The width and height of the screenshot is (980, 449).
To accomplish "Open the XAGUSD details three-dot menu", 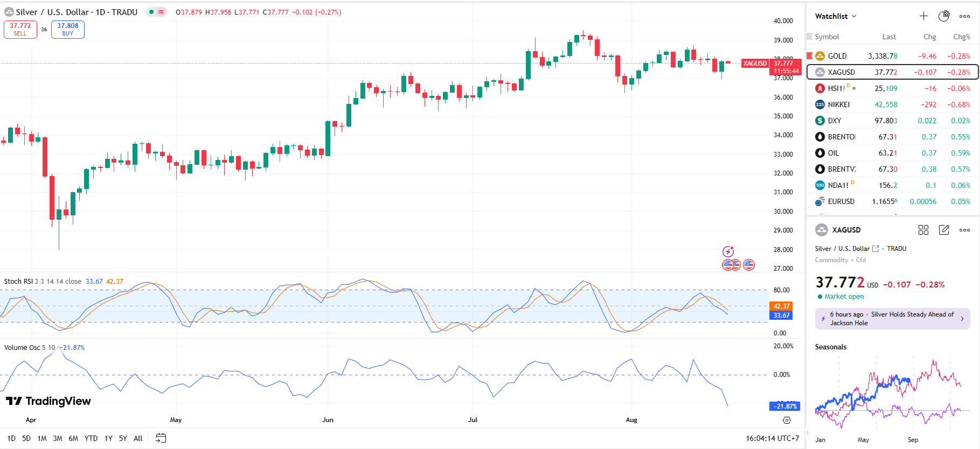I will click(x=964, y=230).
